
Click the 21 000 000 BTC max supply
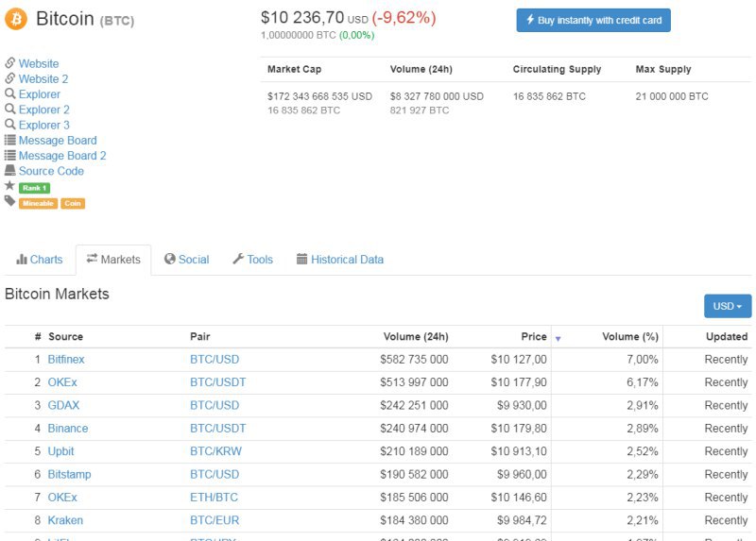[672, 96]
